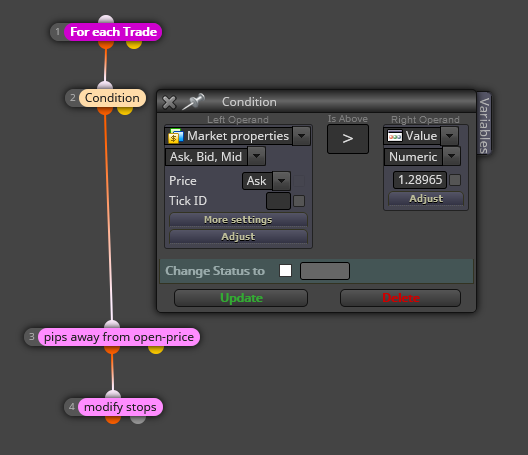Screen dimensions: 528x455
Task: Enable the Change Status to checkbox
Action: coord(285,270)
